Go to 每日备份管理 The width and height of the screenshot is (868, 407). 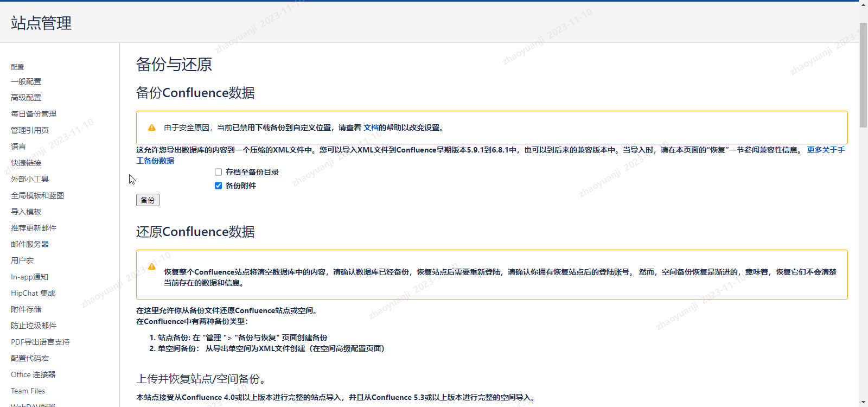pyautogui.click(x=34, y=114)
